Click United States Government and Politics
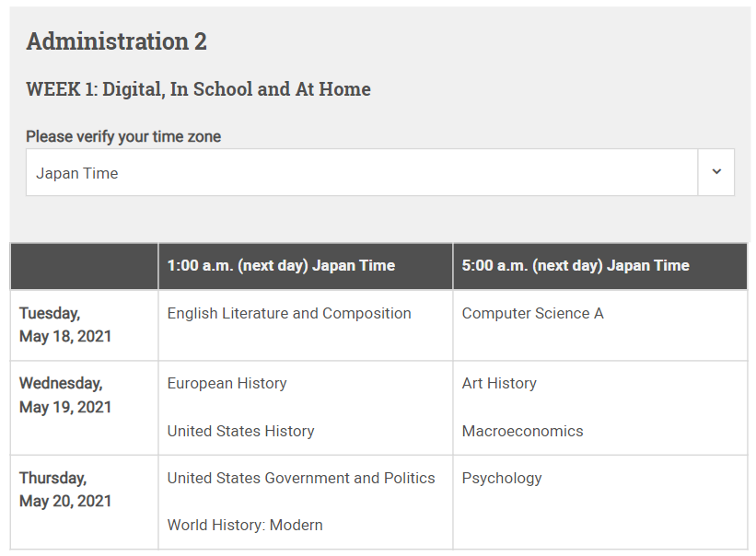Screen dimensions: 756x556 (x=301, y=478)
